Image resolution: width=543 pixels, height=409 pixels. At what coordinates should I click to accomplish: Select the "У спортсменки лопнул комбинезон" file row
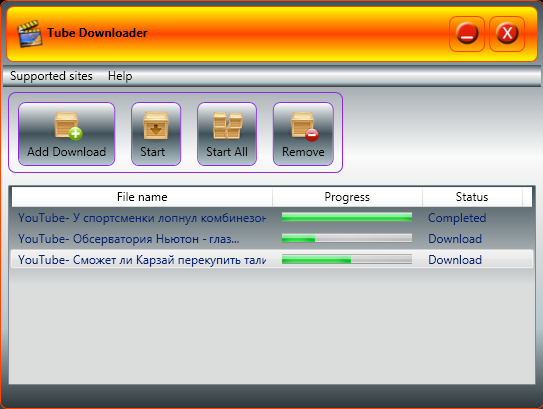pos(272,218)
